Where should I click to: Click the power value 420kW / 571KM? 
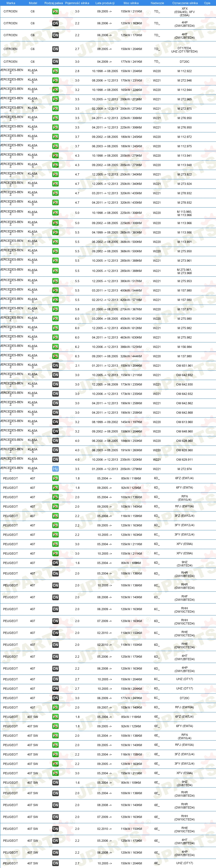[131, 300]
